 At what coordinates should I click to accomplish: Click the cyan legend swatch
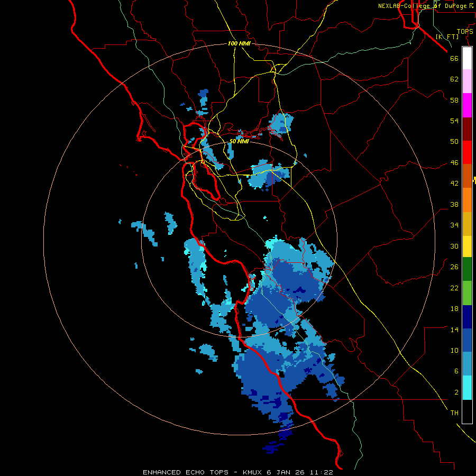[x=467, y=388]
